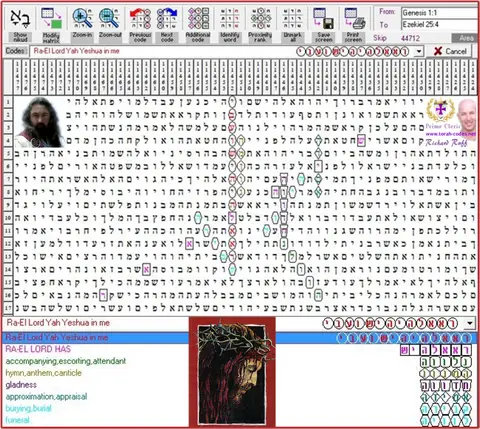This screenshot has width=480, height=429.
Task: Click the Unmark all icon
Action: (x=292, y=18)
